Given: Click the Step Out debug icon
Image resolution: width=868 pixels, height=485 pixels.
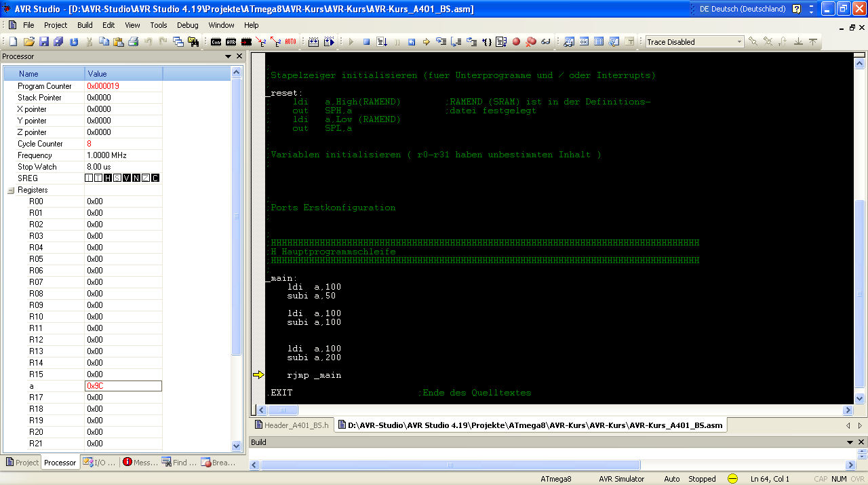Looking at the screenshot, I should (472, 42).
